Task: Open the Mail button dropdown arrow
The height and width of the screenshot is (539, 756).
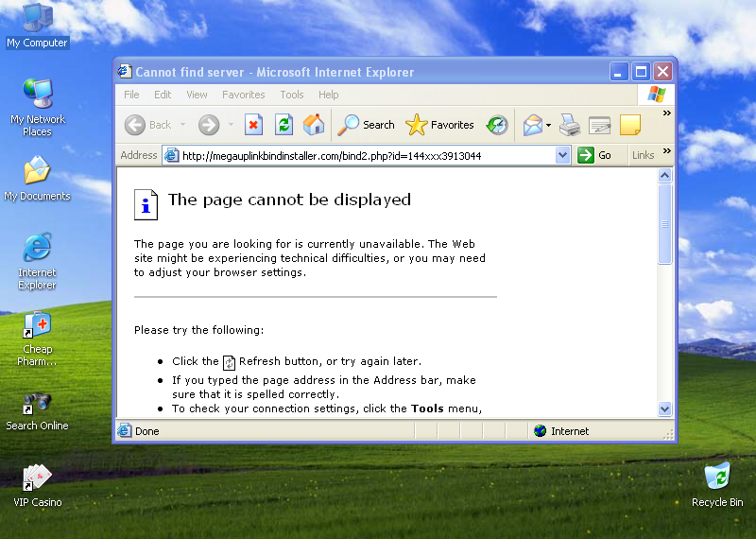Action: 549,125
